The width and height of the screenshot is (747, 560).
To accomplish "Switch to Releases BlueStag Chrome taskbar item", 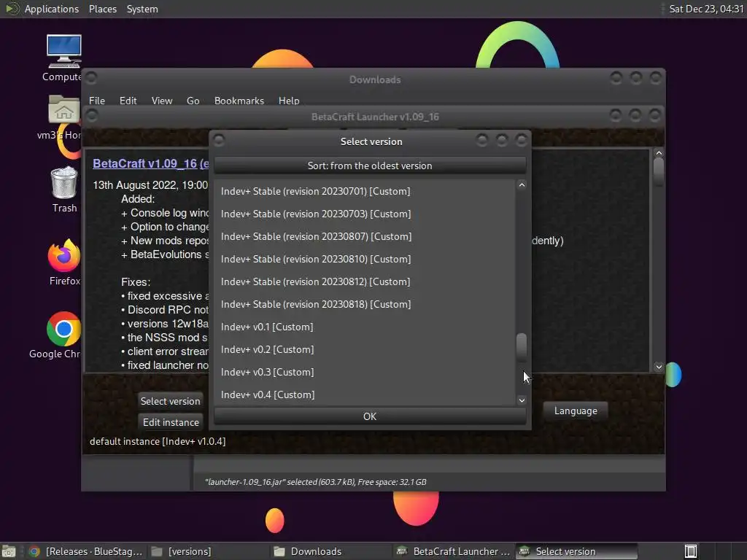I will 86,551.
